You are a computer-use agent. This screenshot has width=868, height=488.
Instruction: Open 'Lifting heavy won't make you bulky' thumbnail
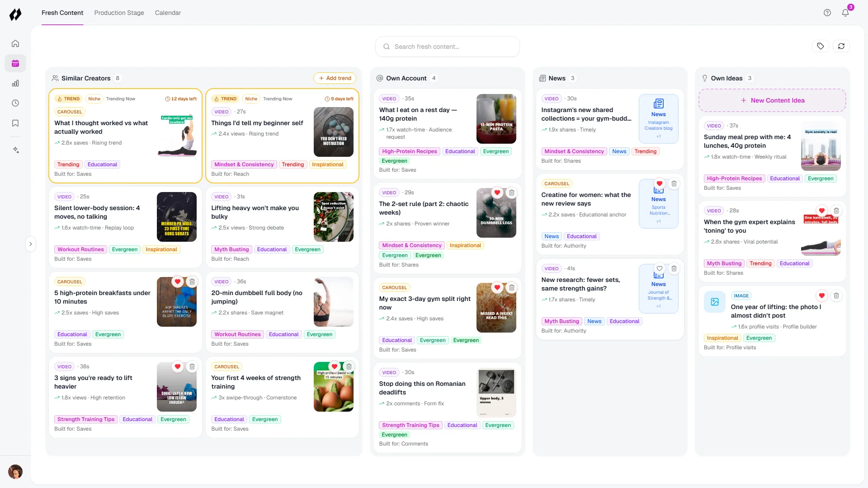click(334, 217)
